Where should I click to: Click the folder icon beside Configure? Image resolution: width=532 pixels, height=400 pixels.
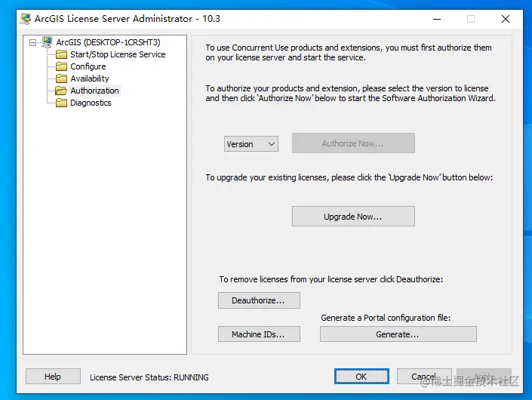(x=61, y=66)
